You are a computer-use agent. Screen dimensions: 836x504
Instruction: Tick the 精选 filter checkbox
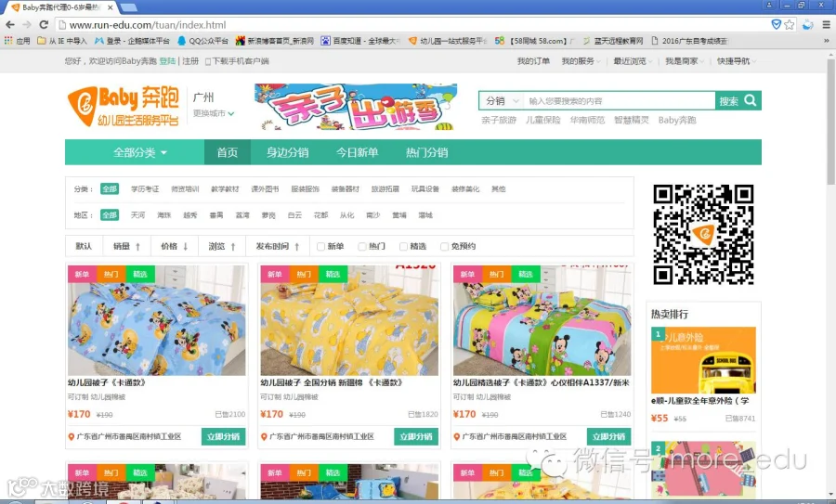coord(404,246)
